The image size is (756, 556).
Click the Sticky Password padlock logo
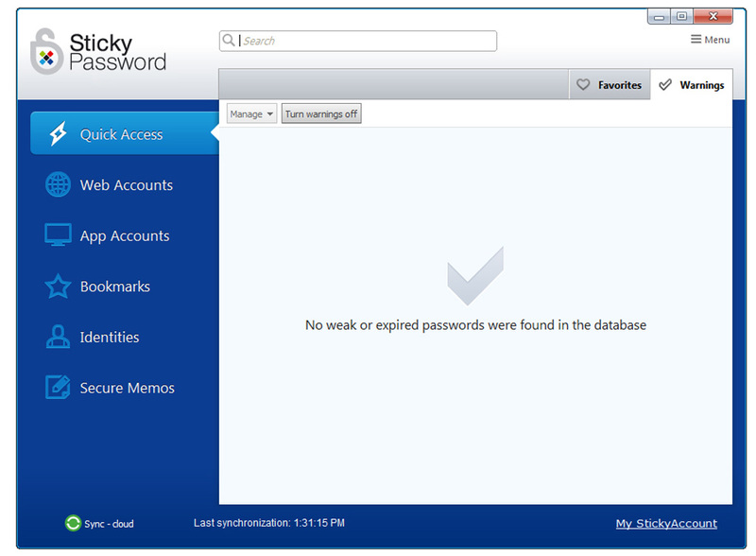click(46, 52)
